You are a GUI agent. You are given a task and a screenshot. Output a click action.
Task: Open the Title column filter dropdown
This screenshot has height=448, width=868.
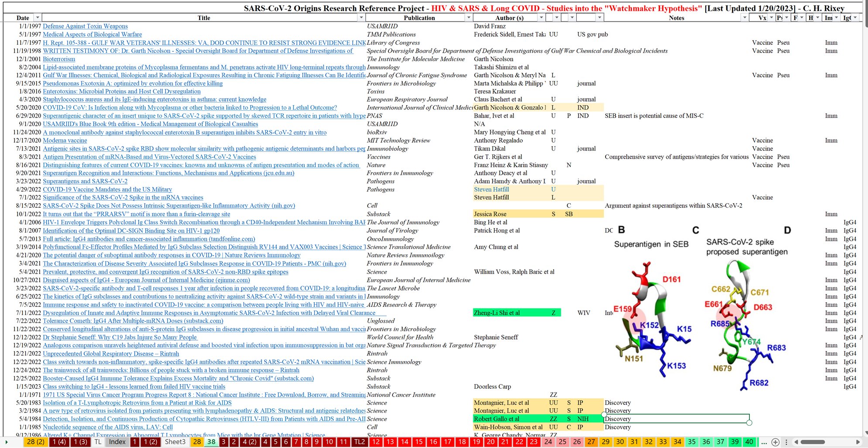(x=361, y=17)
